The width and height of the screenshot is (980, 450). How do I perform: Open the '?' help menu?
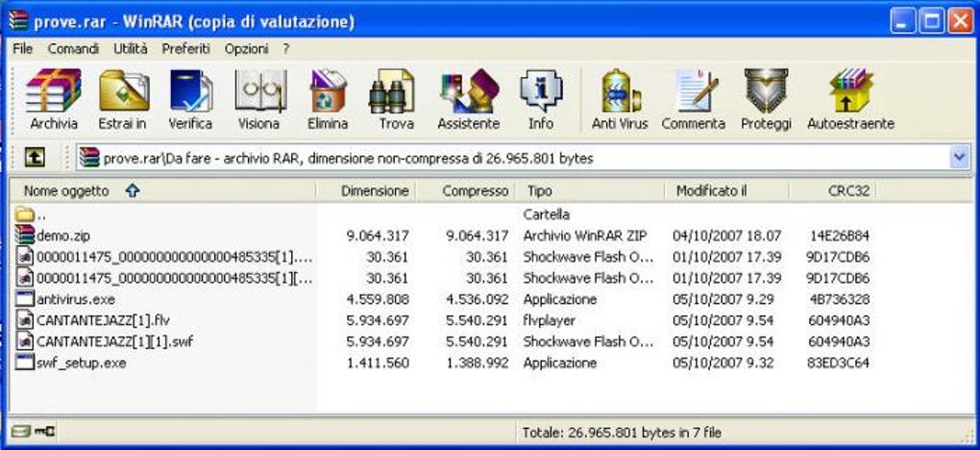point(285,48)
